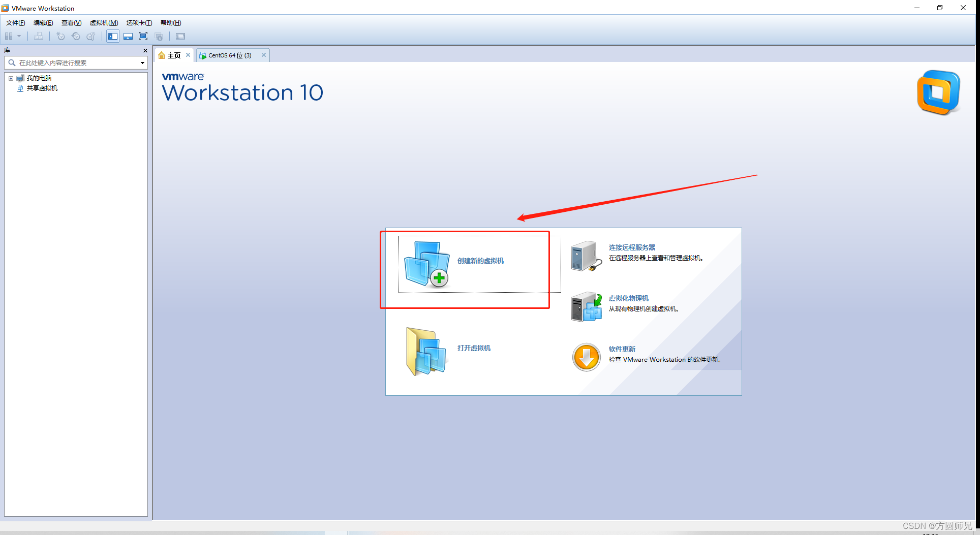Viewport: 980px width, 535px height.
Task: Expand the 我的电脑 tree node
Action: [11, 78]
